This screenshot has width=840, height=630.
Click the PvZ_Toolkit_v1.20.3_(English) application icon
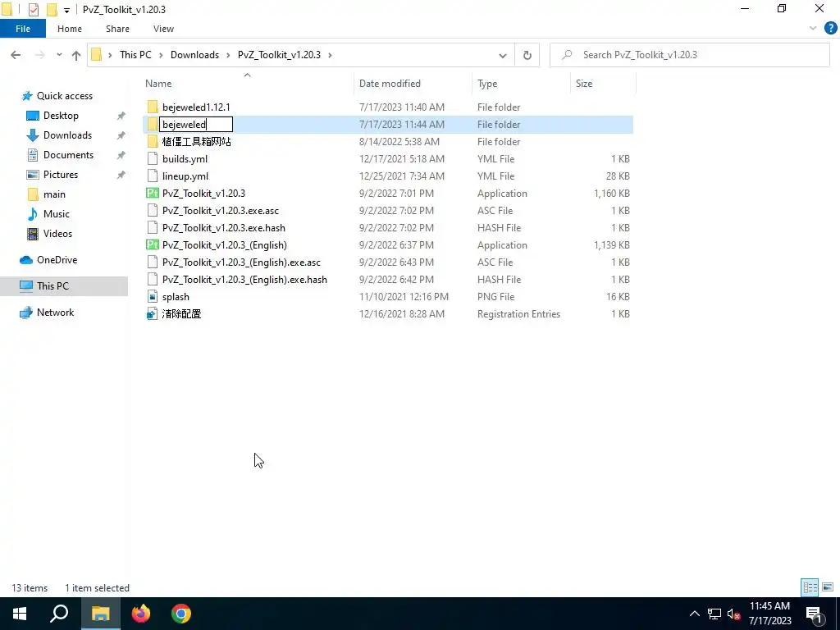[153, 244]
